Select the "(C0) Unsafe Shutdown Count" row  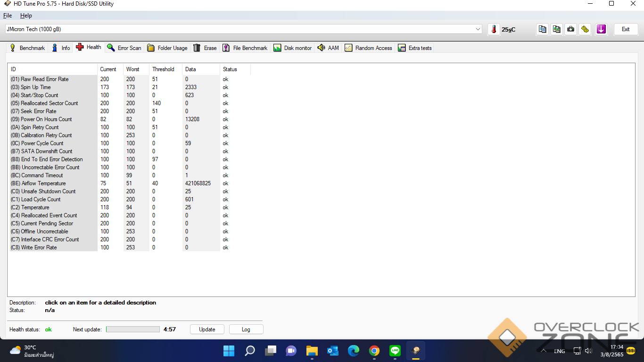[x=130, y=191]
